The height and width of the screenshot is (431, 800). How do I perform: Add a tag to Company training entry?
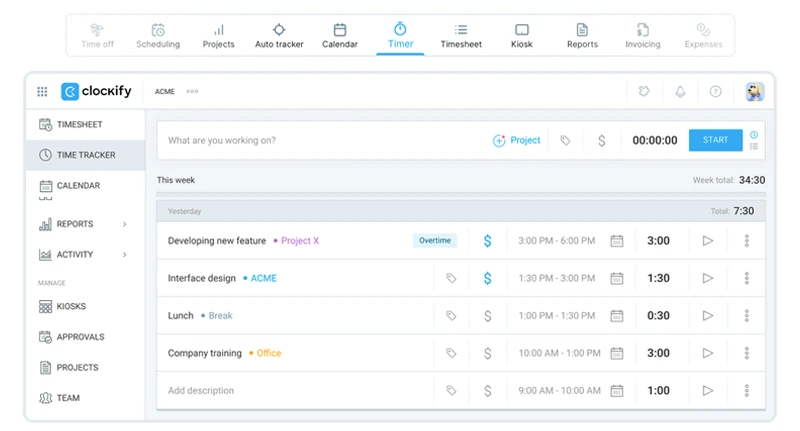(451, 353)
